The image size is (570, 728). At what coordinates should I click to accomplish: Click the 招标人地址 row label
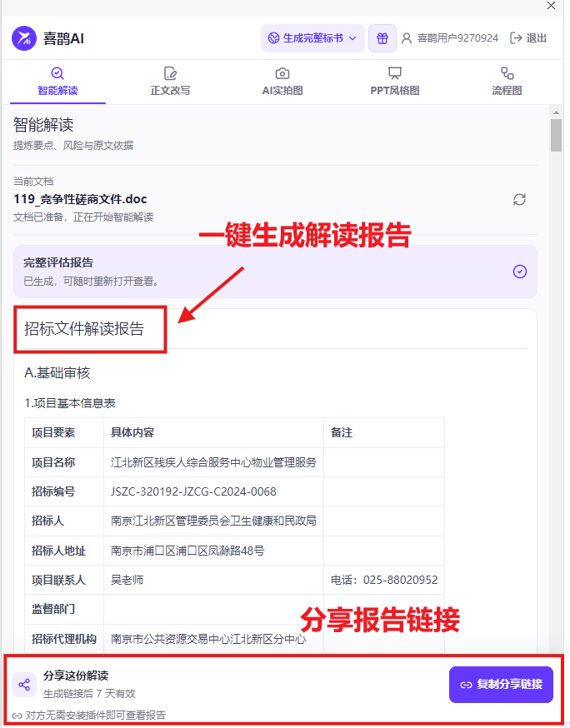tap(58, 551)
